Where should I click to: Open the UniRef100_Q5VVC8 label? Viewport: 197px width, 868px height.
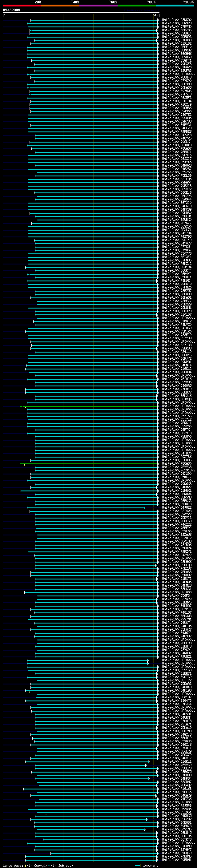176,467
